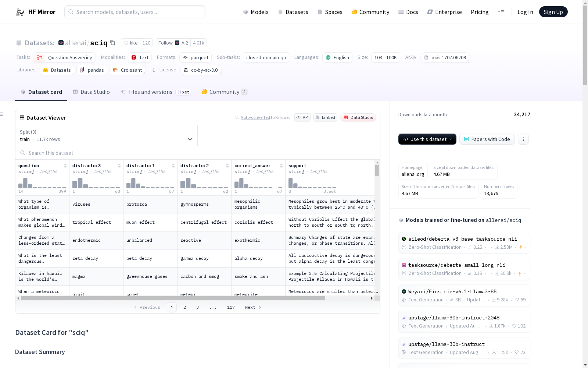Open the navigation more-menu icon
Image resolution: width=588 pixels, height=368 pixels.
[x=501, y=12]
